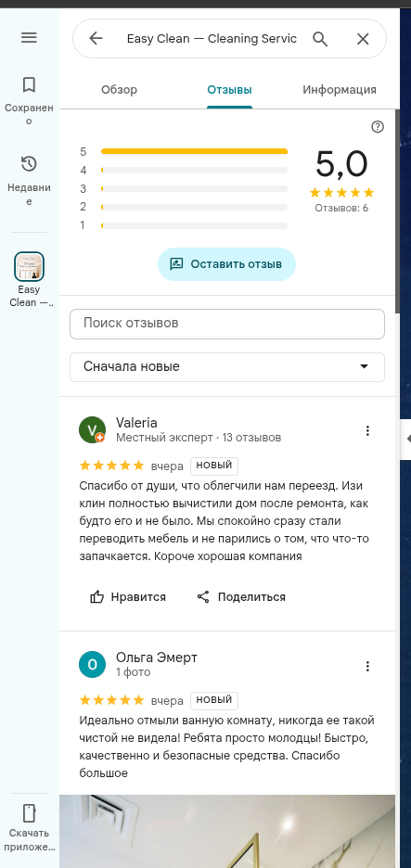Click the 3-star rating bar
This screenshot has height=868, width=411.
[194, 189]
